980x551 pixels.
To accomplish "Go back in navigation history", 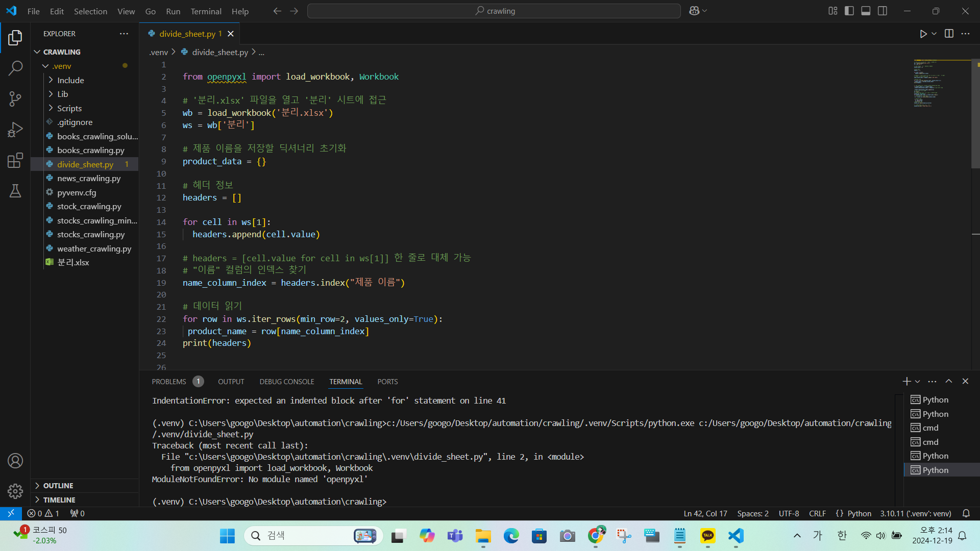I will tap(277, 11).
